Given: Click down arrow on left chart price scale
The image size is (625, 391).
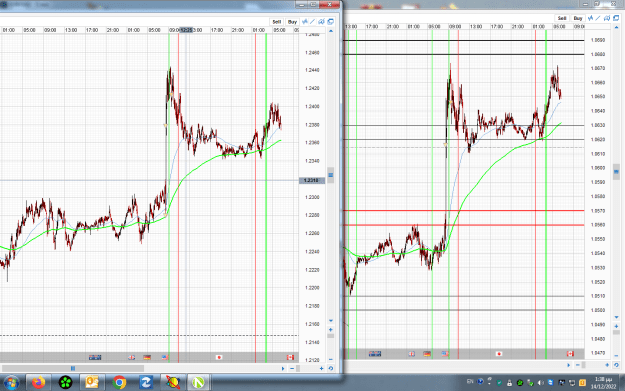Looking at the screenshot, I should pyautogui.click(x=330, y=321).
